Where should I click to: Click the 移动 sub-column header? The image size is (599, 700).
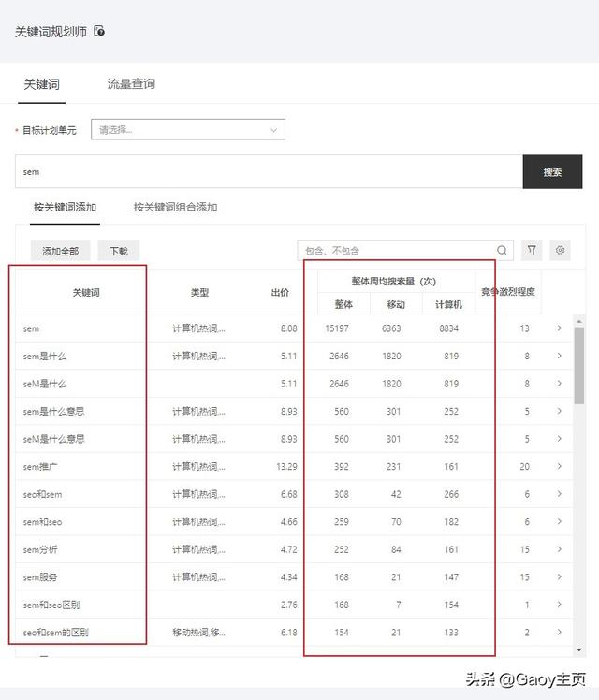click(x=396, y=304)
